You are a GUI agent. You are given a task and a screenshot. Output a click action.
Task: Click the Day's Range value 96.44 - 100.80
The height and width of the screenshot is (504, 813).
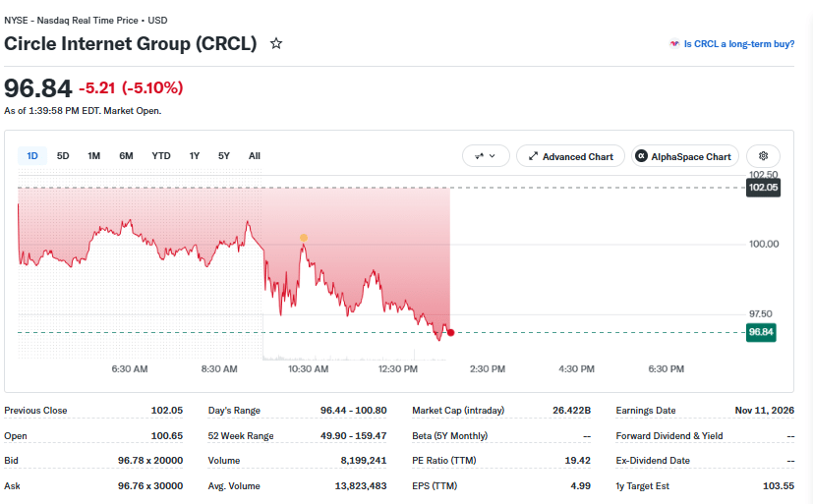(354, 411)
